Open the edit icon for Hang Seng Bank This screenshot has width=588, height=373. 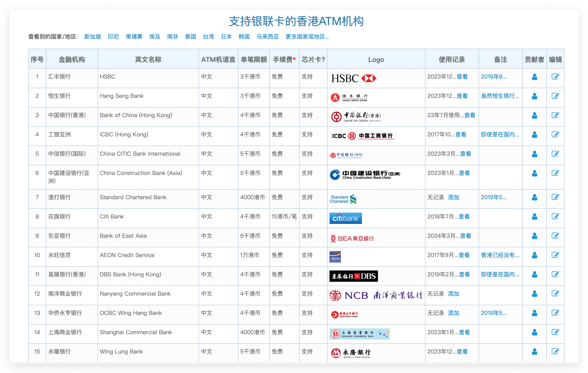[555, 96]
